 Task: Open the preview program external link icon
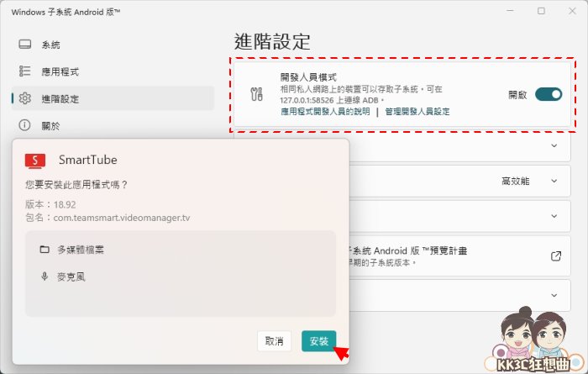tap(556, 256)
